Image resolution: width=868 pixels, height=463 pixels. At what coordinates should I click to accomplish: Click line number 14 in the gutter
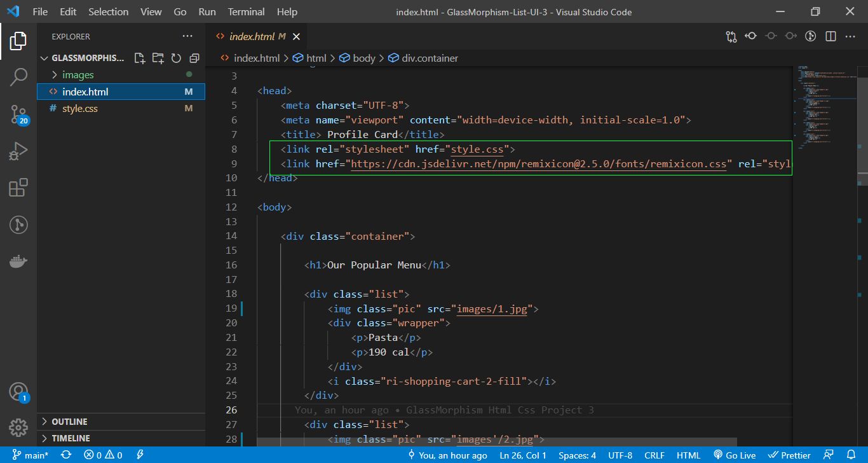pyautogui.click(x=231, y=237)
